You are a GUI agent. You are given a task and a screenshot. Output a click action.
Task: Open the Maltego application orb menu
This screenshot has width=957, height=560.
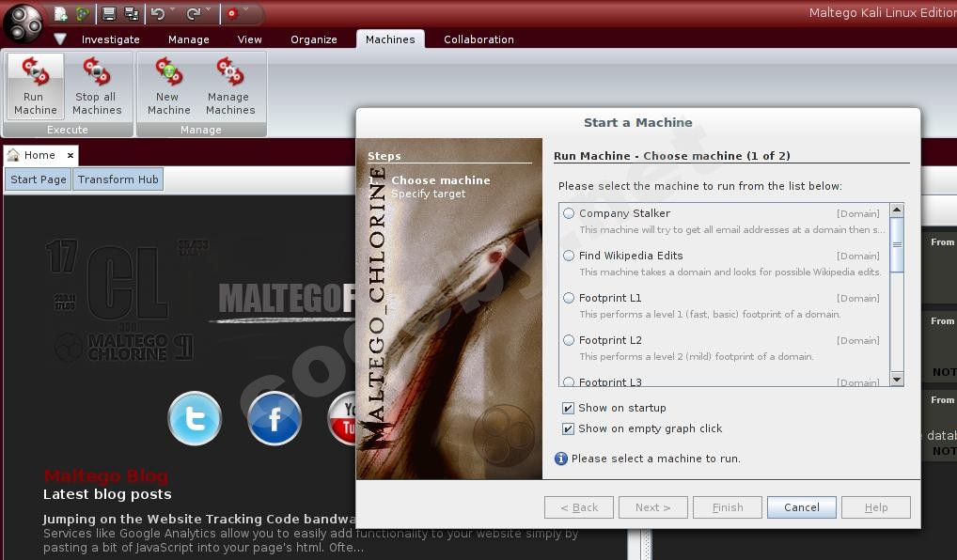click(24, 23)
